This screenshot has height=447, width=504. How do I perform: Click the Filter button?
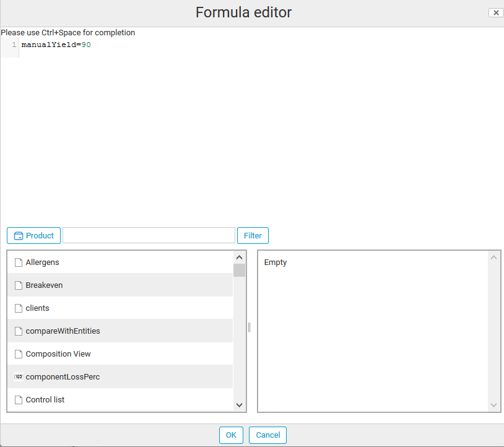click(253, 235)
